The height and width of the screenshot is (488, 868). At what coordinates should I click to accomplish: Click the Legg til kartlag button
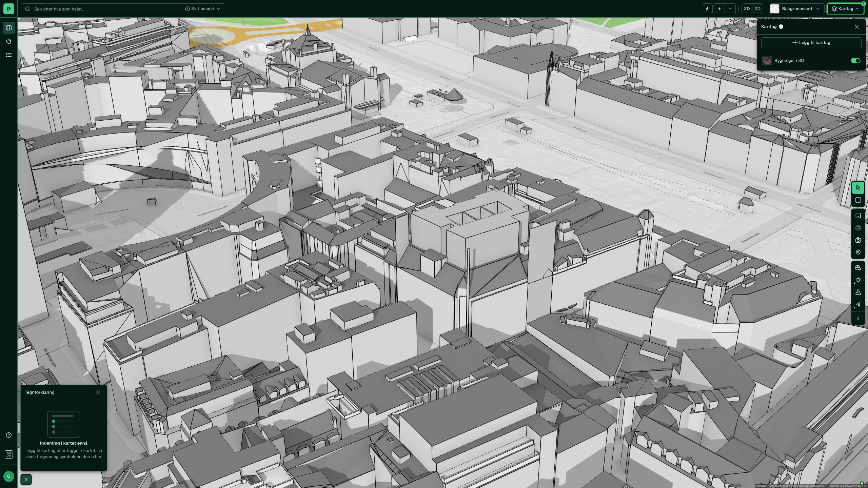pos(811,43)
